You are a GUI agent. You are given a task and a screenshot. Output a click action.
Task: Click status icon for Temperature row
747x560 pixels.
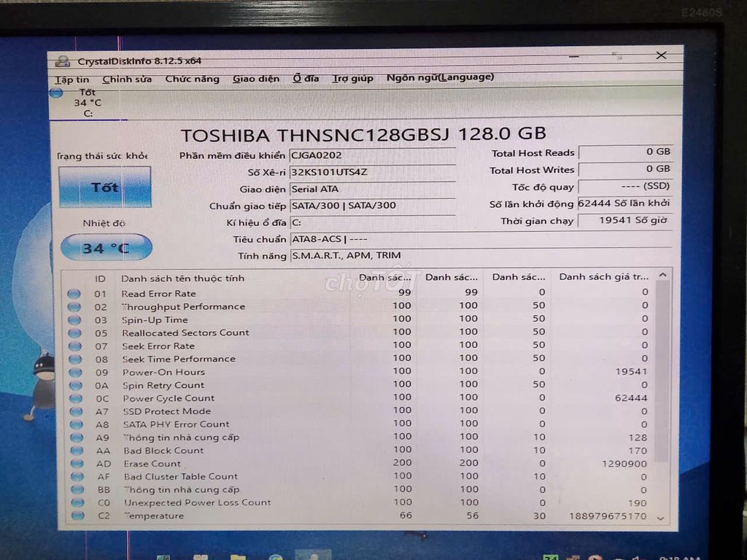[78, 516]
